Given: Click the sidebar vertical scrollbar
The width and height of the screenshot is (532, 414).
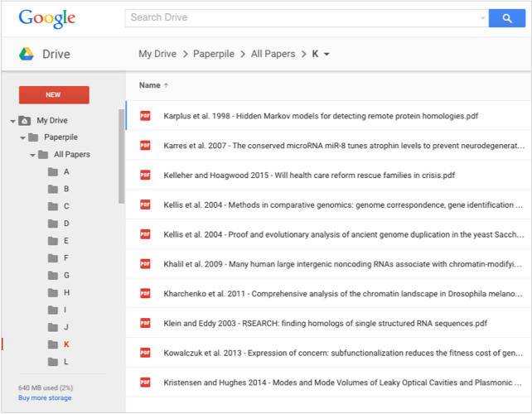Looking at the screenshot, I should pos(121,156).
